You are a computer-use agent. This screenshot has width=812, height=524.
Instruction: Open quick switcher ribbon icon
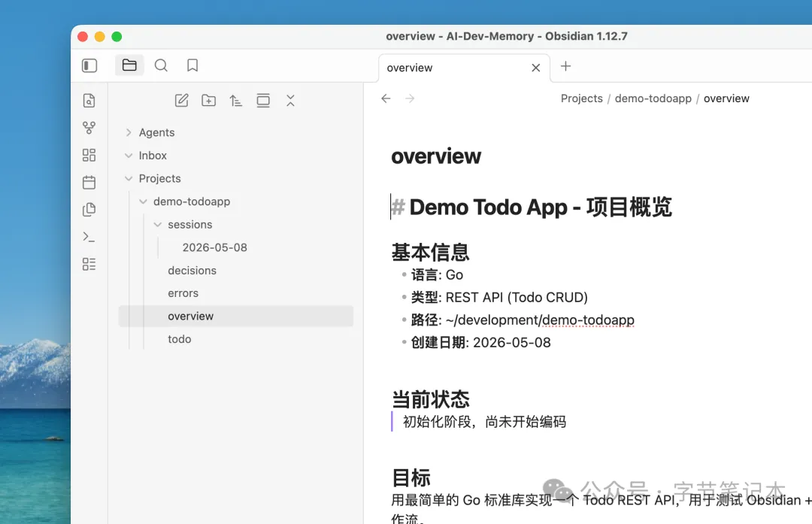(89, 101)
